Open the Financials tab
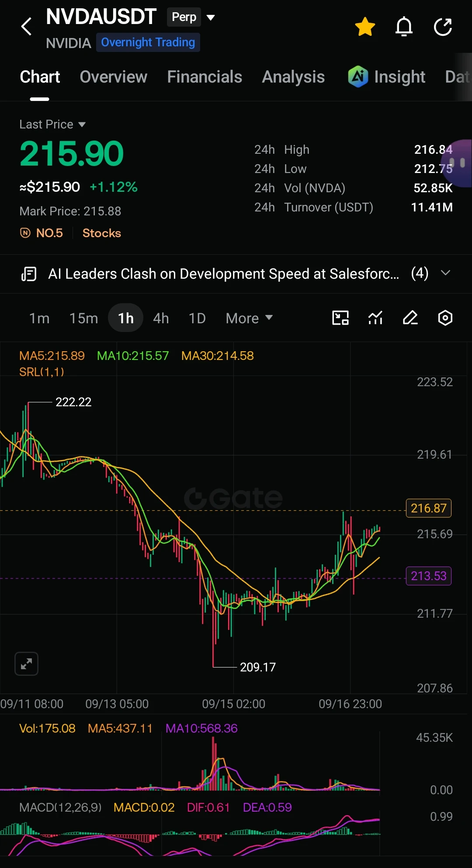The height and width of the screenshot is (868, 472). coord(205,77)
